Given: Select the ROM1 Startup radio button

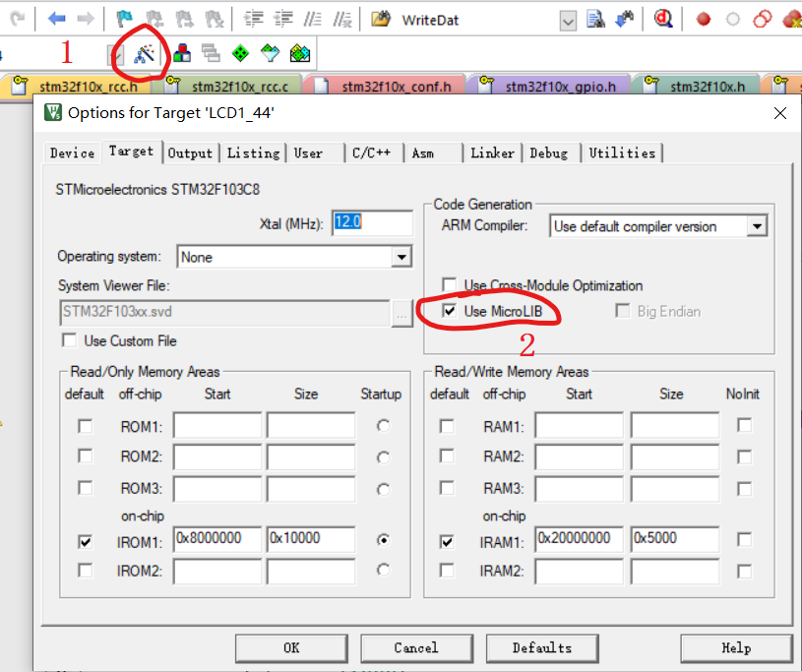Looking at the screenshot, I should (x=383, y=425).
